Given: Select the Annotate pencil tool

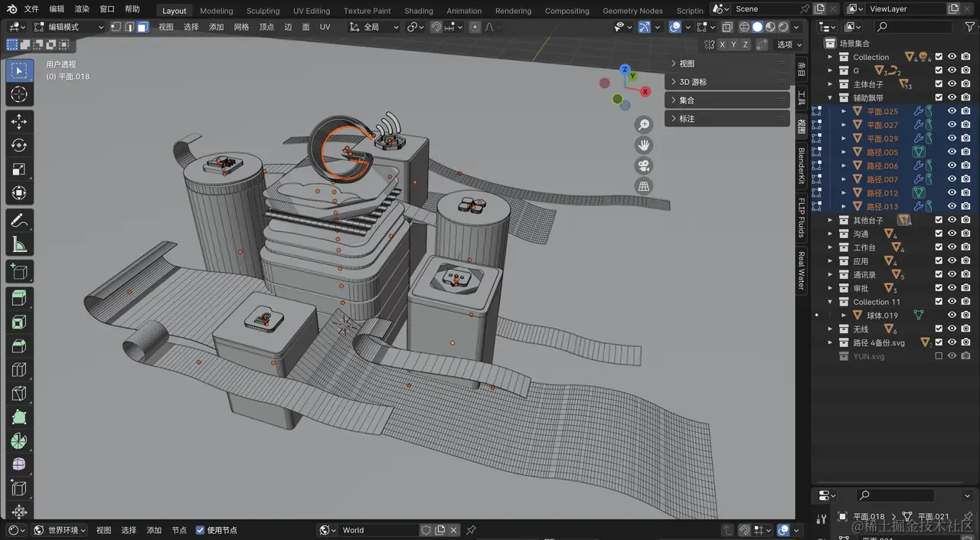Looking at the screenshot, I should tap(19, 221).
